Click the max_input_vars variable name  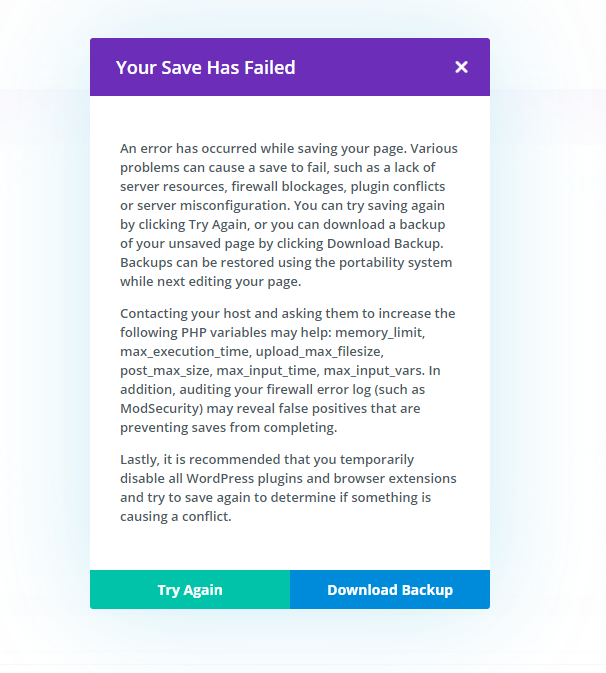coord(370,371)
